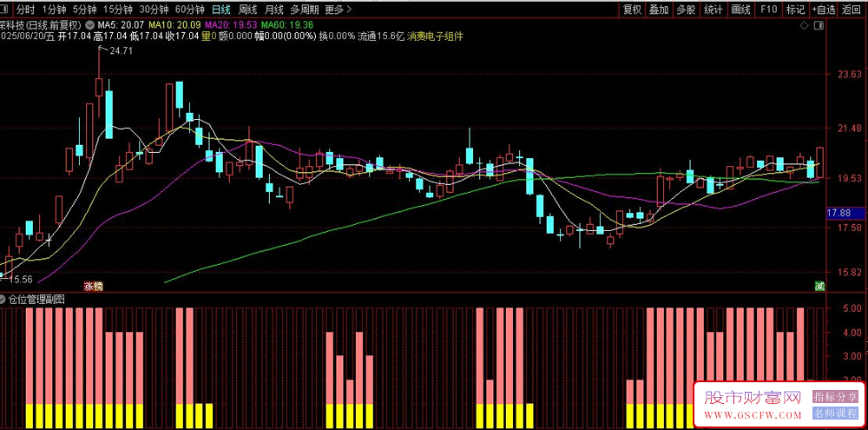Click the 消费电子组件 sector link
The image size is (868, 430).
(x=435, y=36)
